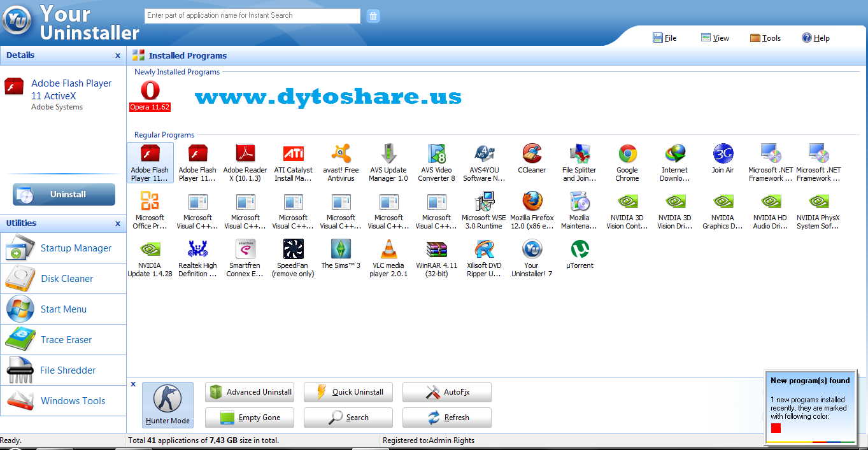This screenshot has width=868, height=450.
Task: Select Mozilla Firefox 12.0 icon
Action: [x=532, y=210]
